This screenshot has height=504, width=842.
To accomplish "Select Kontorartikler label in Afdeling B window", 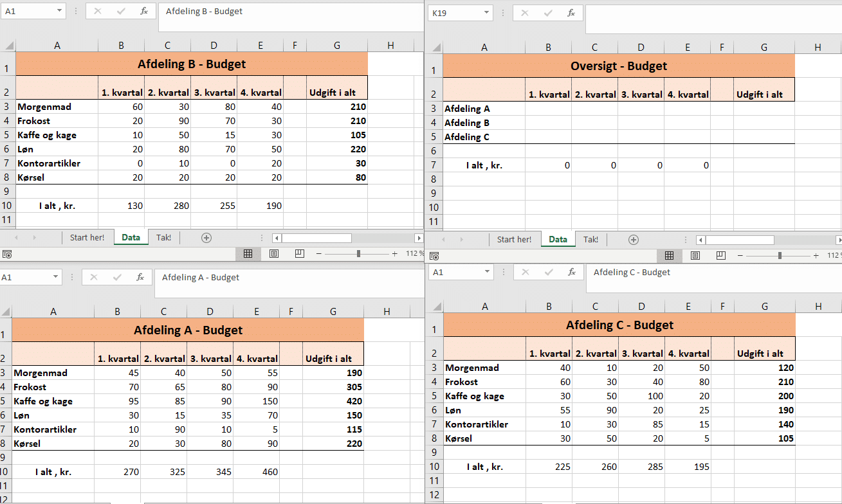I will point(57,163).
